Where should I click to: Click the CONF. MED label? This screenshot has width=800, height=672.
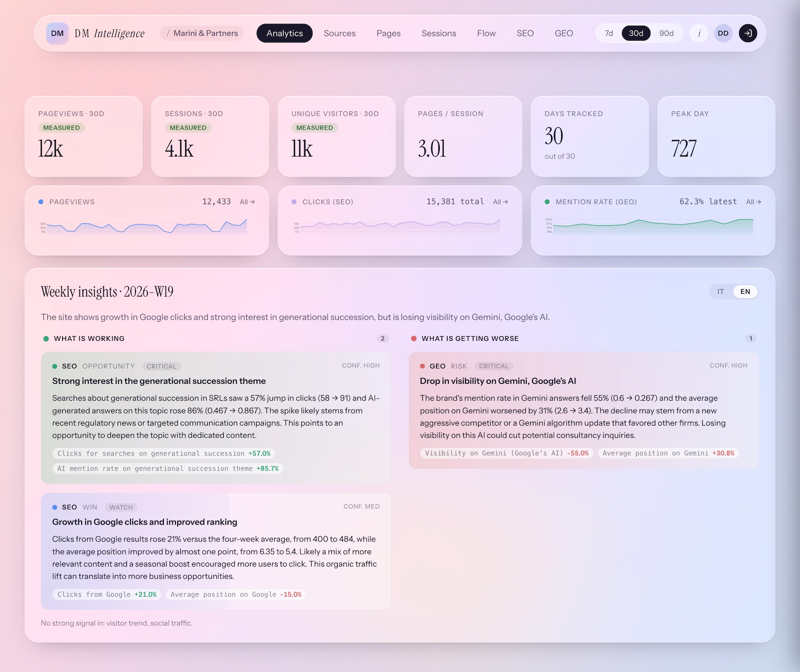coord(361,506)
